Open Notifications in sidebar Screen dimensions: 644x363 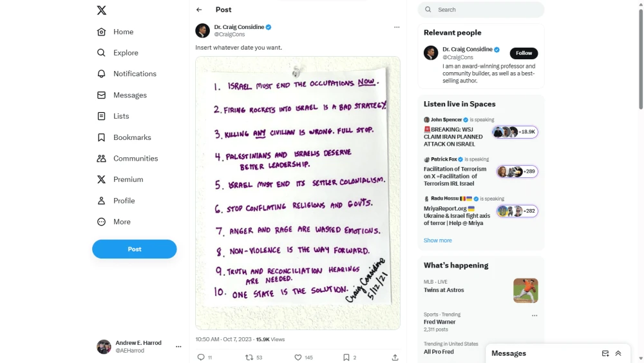tap(135, 74)
